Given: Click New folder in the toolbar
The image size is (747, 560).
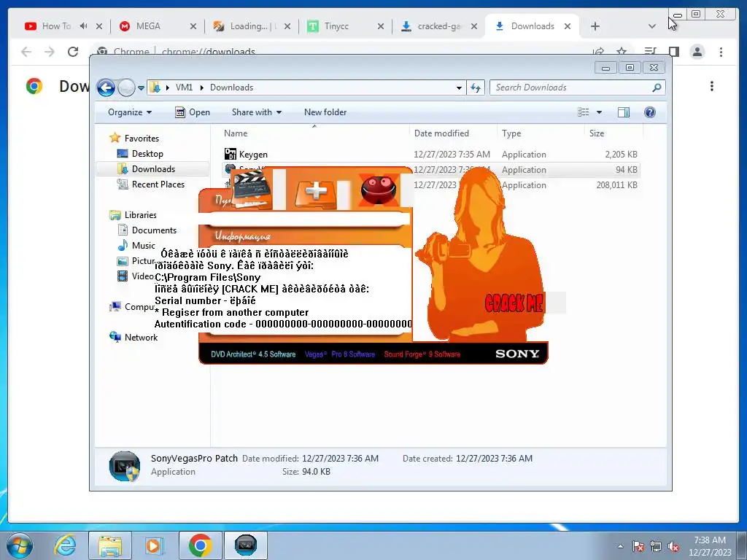Looking at the screenshot, I should tap(325, 112).
